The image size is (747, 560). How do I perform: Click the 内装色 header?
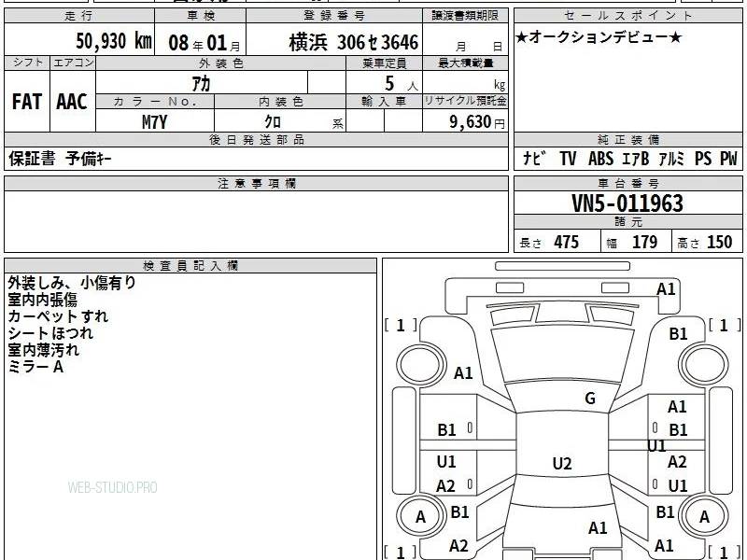[281, 102]
